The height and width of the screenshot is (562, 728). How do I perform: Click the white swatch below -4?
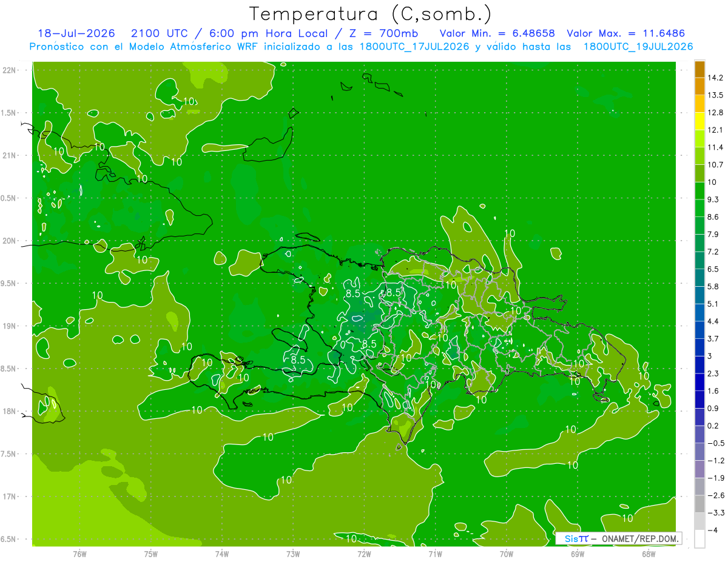tap(699, 539)
